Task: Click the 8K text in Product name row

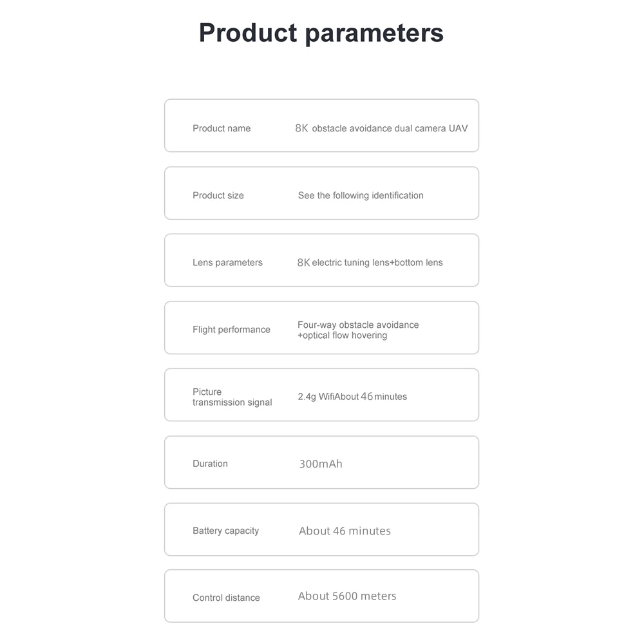Action: [301, 129]
